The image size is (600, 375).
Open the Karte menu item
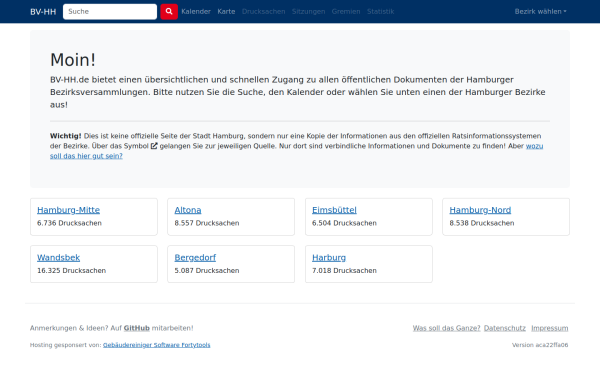pos(226,11)
